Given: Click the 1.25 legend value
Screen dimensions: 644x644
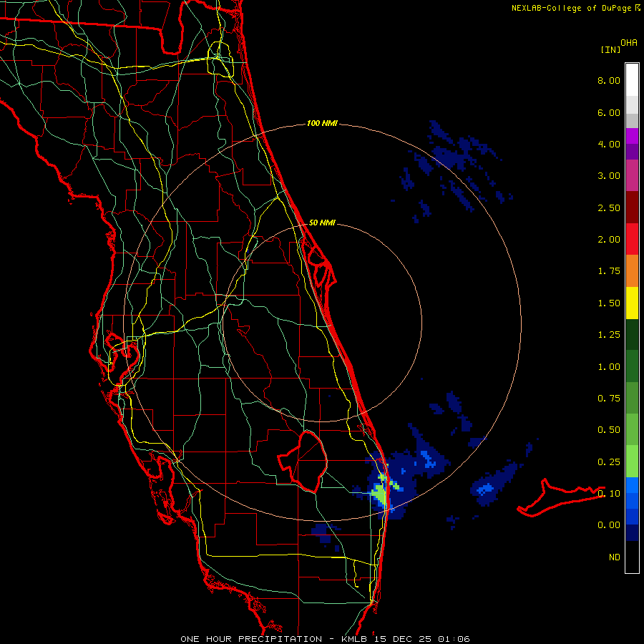Looking at the screenshot, I should 609,335.
